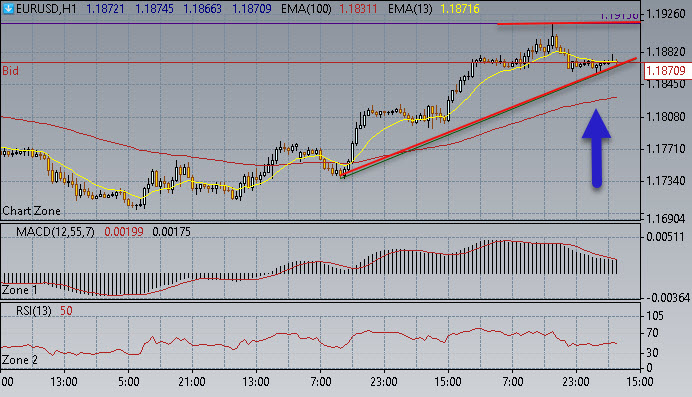Click the EMA(100) indicator label
Viewport: 692px width, 397px height.
pos(306,9)
